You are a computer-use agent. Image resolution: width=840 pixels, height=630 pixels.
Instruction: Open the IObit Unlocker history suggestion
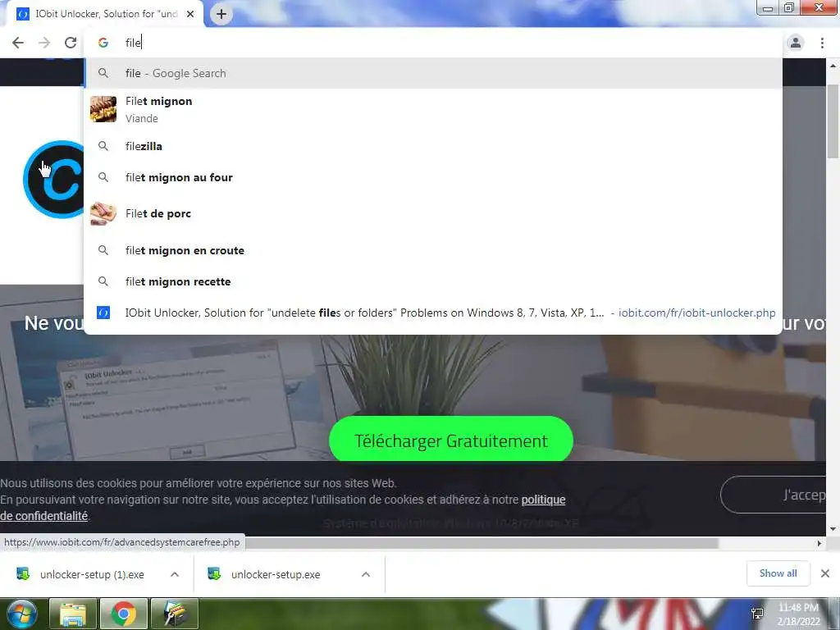(x=433, y=313)
